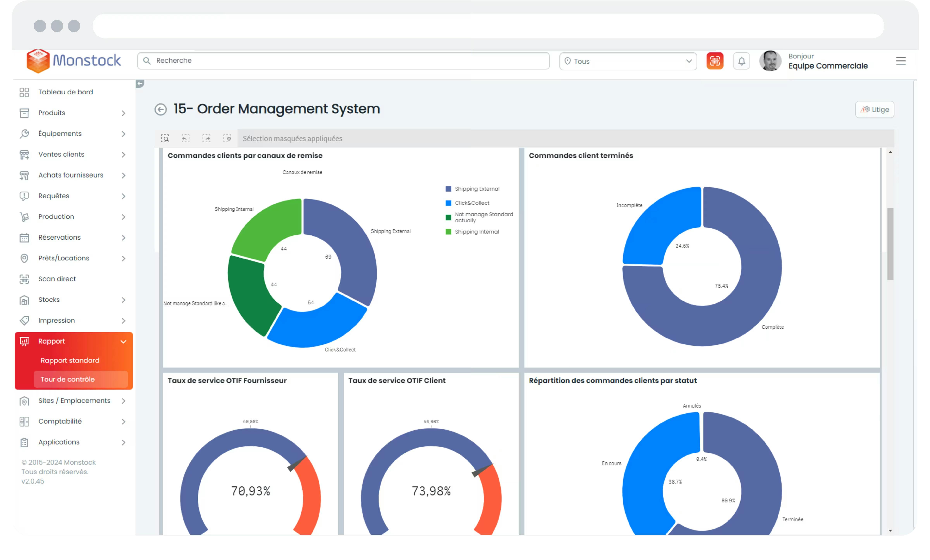This screenshot has width=930, height=560.
Task: Click into the Recherche search field
Action: [x=343, y=61]
